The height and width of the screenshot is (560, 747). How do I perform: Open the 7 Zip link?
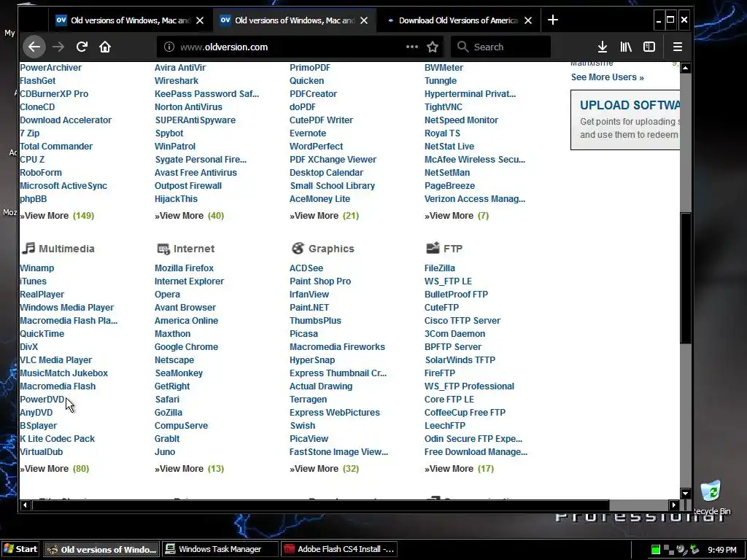click(x=29, y=133)
